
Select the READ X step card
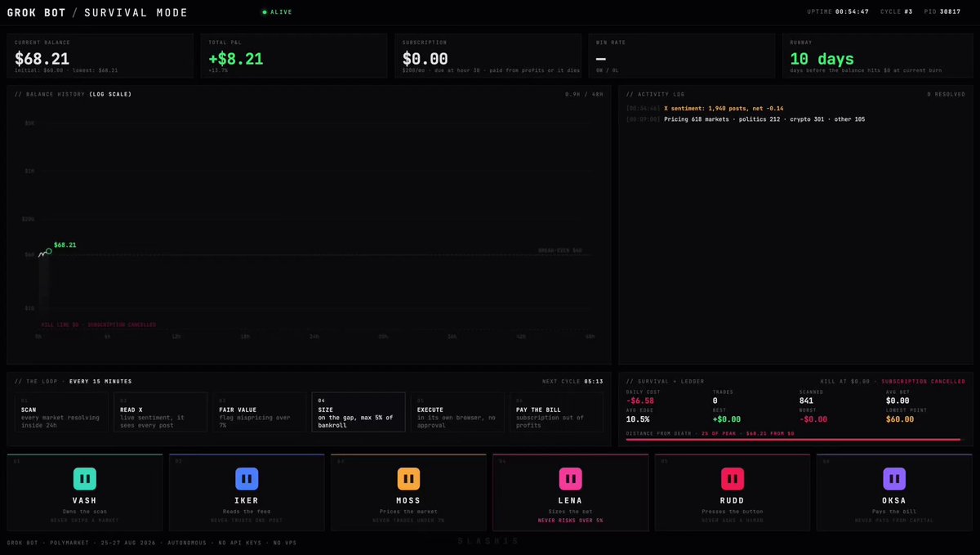click(x=160, y=412)
